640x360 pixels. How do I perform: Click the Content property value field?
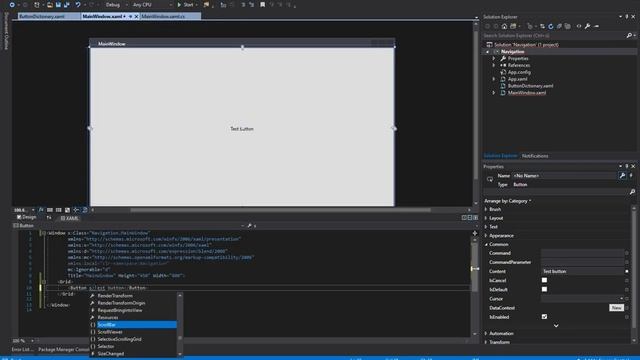point(582,271)
